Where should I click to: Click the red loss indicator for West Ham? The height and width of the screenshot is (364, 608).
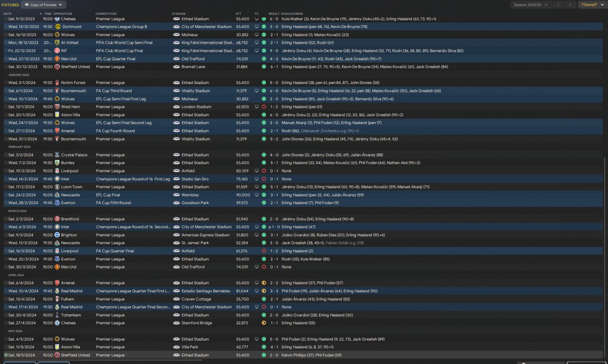(264, 107)
